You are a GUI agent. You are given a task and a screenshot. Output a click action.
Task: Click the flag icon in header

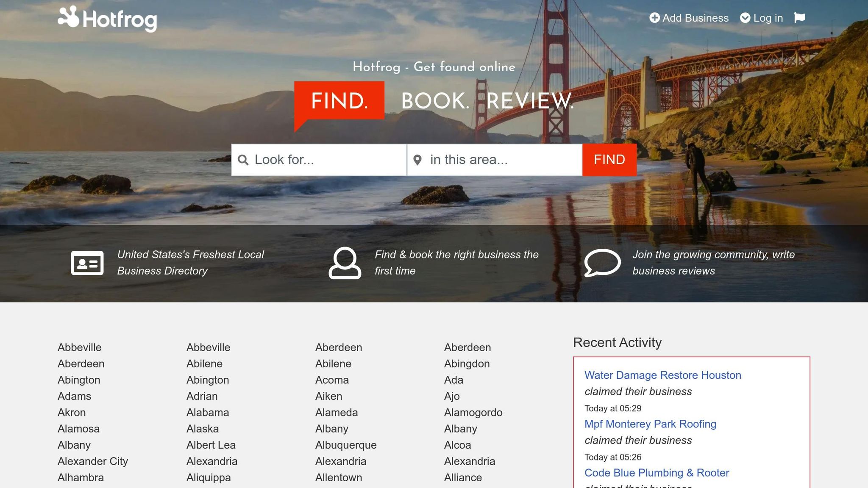coord(799,18)
